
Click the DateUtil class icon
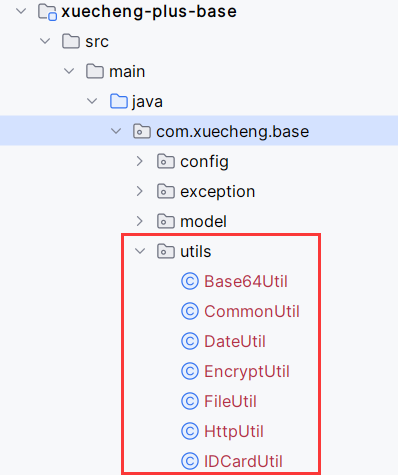[x=190, y=341]
